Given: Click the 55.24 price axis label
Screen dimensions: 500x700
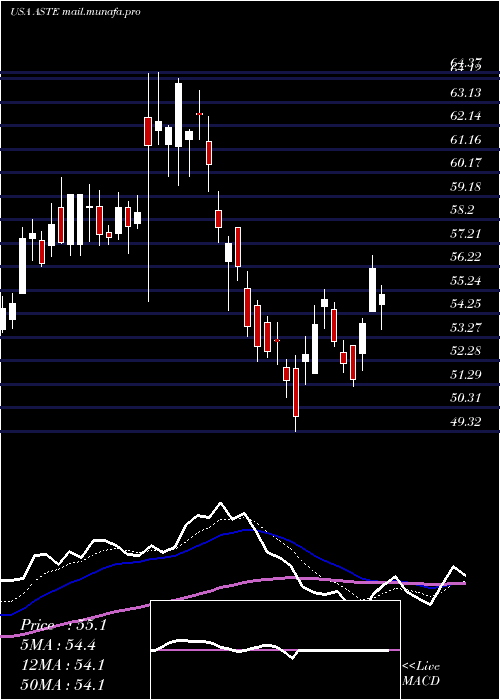Looking at the screenshot, I should [466, 281].
